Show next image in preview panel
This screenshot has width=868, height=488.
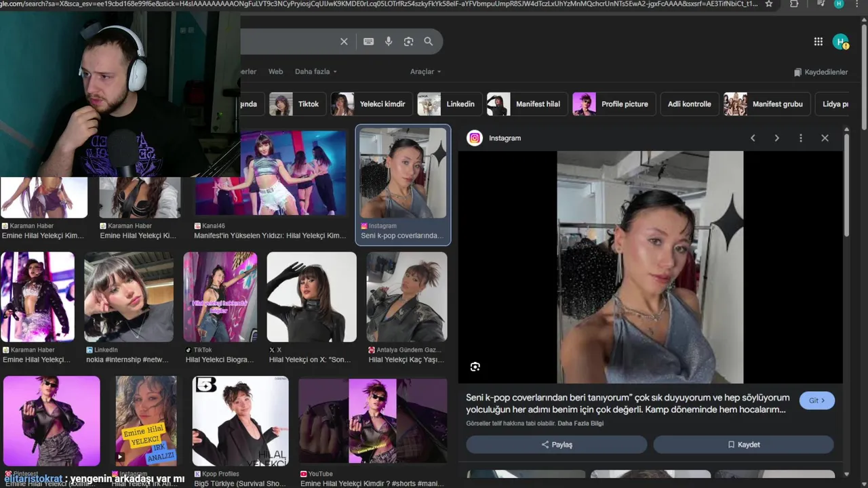pyautogui.click(x=776, y=138)
